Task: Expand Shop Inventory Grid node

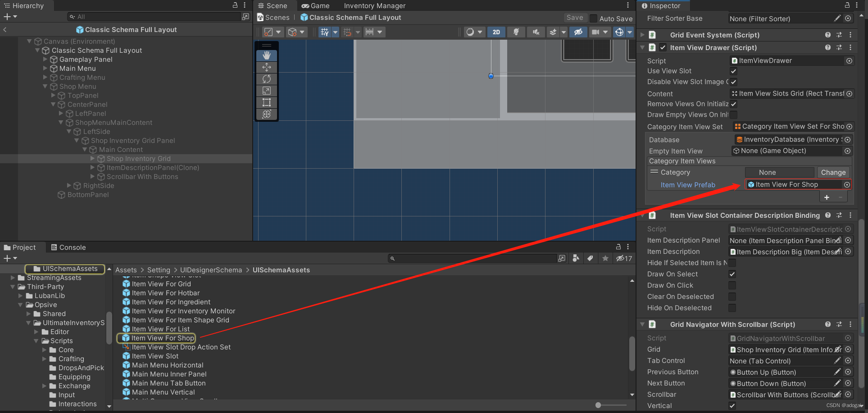Action: (x=92, y=158)
